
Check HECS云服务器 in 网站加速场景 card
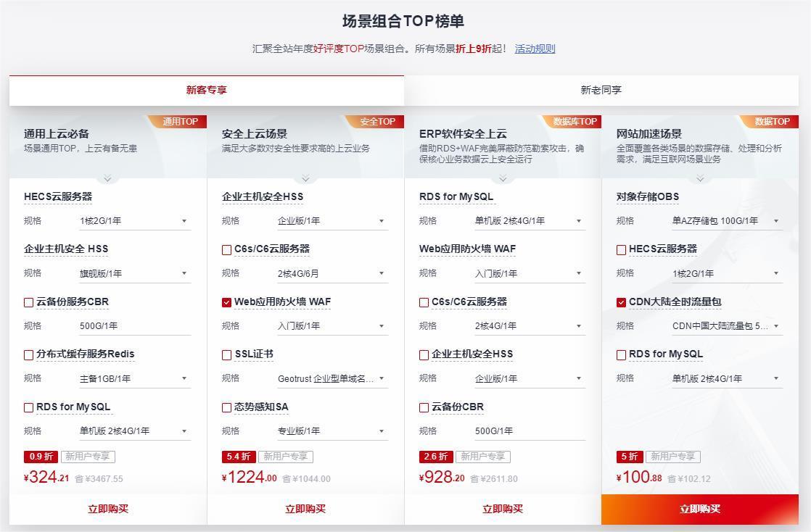point(621,250)
